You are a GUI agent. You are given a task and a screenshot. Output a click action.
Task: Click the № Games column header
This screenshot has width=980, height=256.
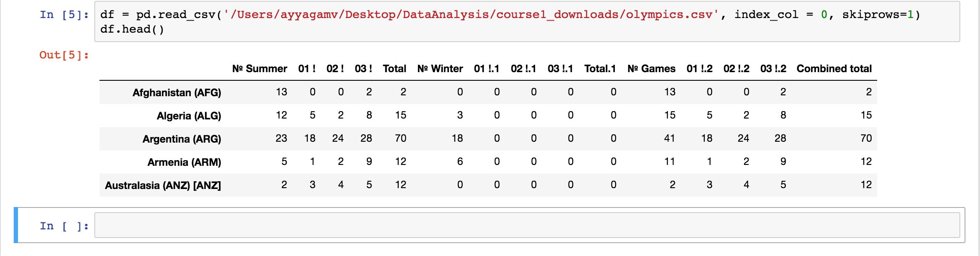(651, 69)
